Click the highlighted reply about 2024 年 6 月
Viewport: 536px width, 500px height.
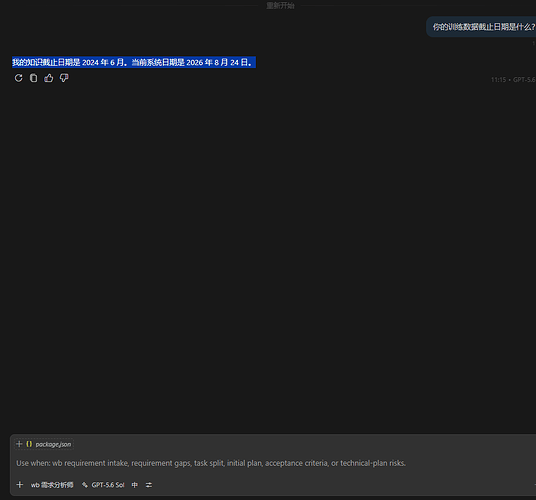(x=134, y=62)
